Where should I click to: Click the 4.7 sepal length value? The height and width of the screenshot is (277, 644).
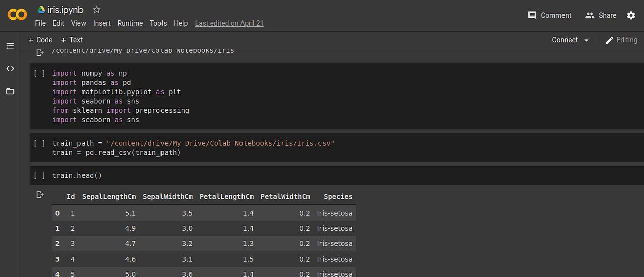tap(130, 244)
